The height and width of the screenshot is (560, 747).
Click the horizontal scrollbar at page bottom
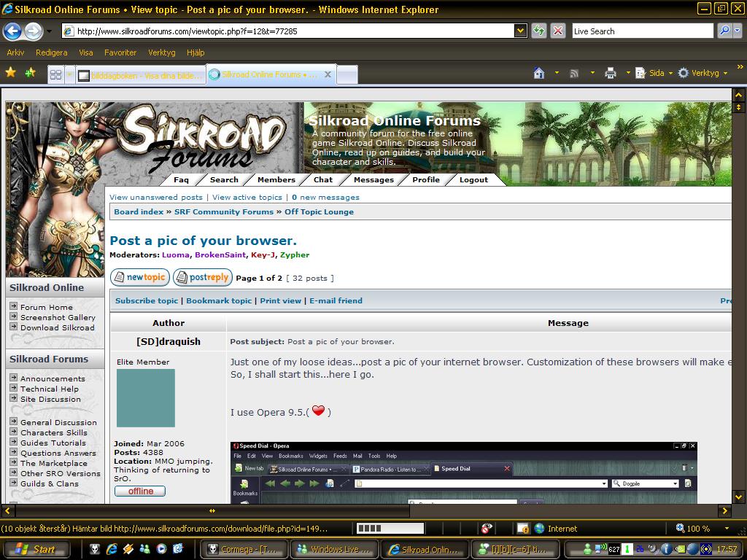click(x=365, y=510)
